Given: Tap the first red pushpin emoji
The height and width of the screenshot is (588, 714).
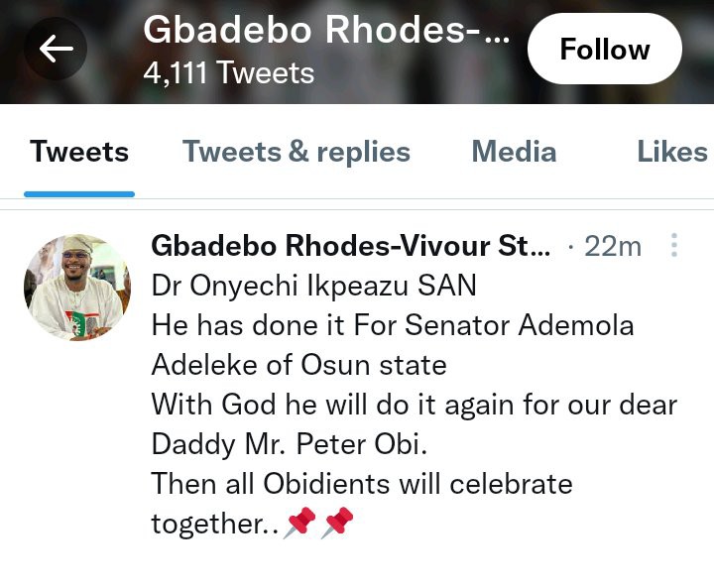Looking at the screenshot, I should [299, 523].
